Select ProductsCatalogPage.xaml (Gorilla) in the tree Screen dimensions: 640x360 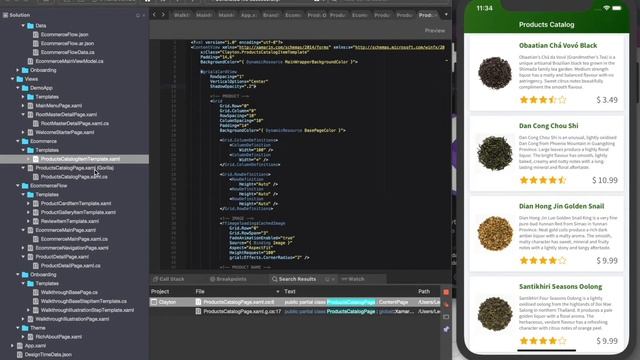click(74, 168)
